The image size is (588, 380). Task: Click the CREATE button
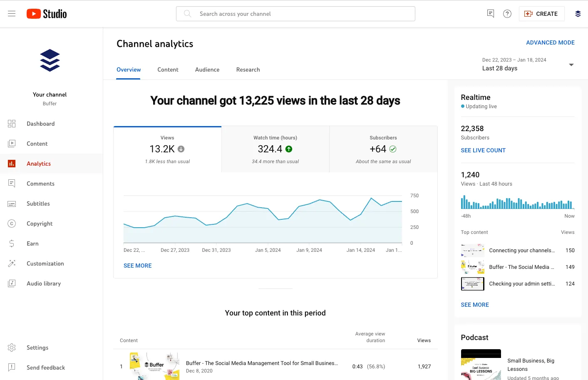pos(541,14)
